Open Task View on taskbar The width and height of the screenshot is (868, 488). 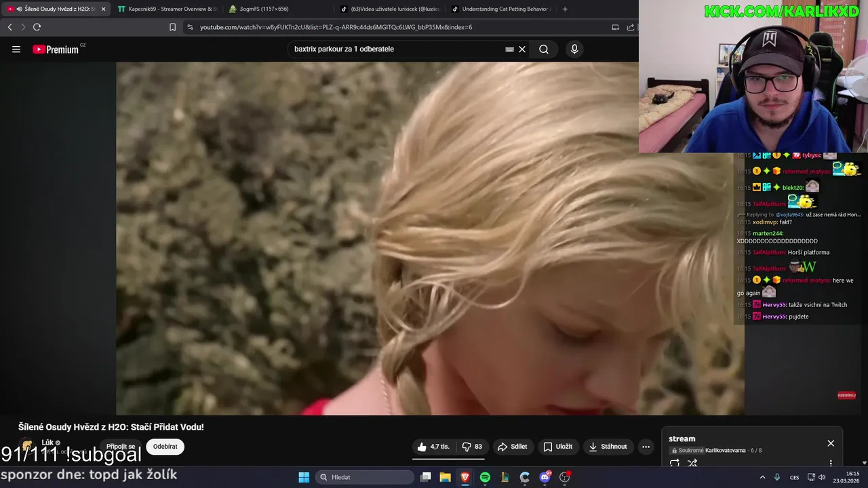(x=426, y=477)
